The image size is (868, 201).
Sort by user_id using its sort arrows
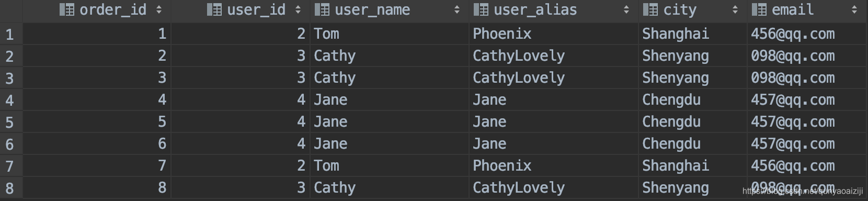[298, 9]
